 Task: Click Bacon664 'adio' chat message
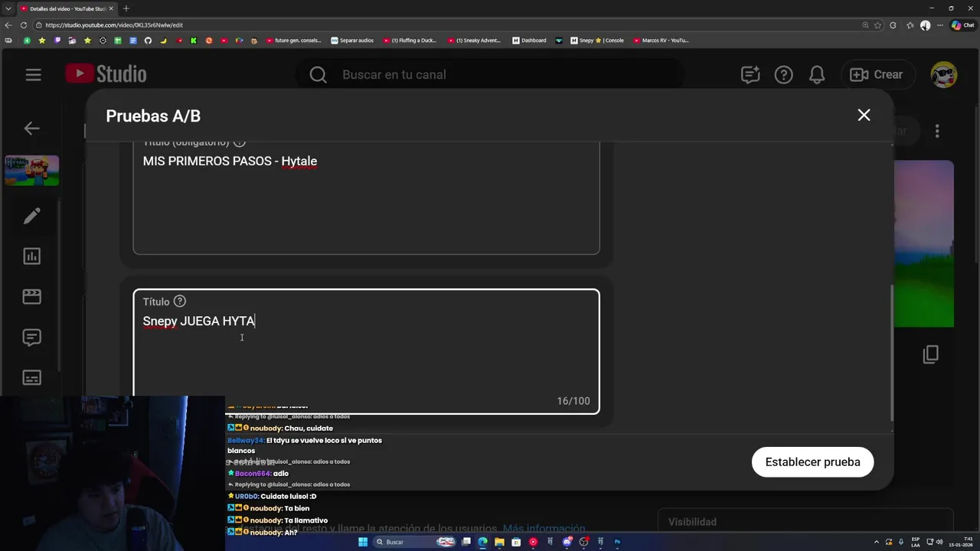(281, 474)
